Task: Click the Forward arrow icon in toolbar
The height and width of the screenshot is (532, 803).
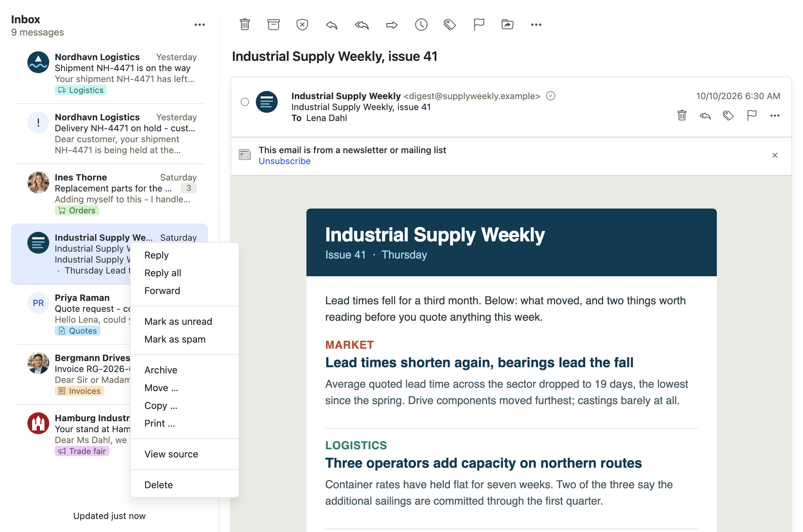Action: pos(392,25)
